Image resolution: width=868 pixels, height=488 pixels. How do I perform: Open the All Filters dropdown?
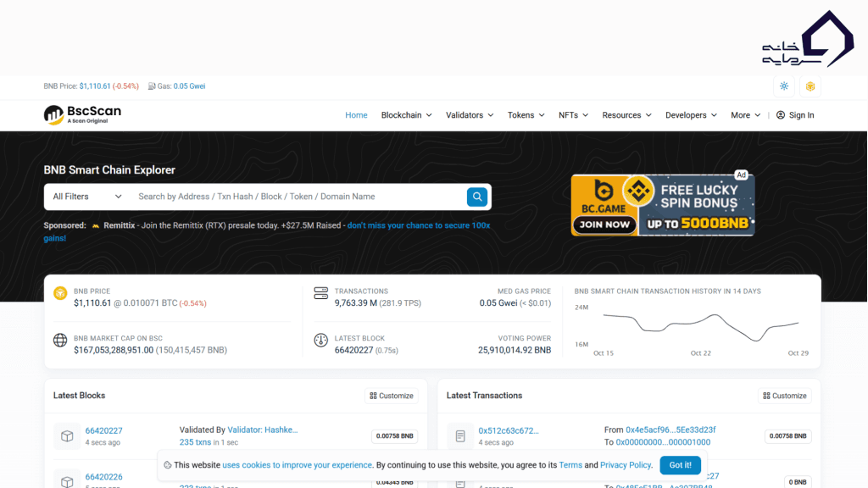coord(87,197)
